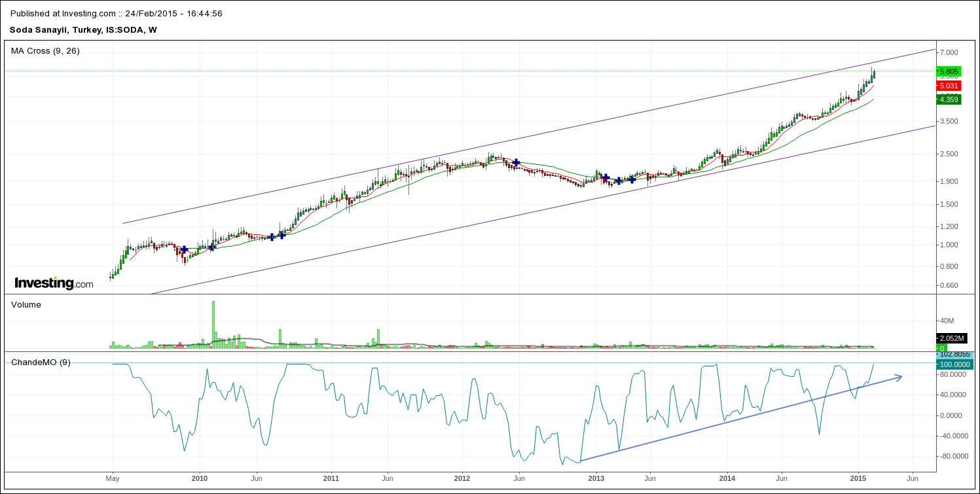
Task: Click the 7.000 label on price axis
Action: (949, 52)
